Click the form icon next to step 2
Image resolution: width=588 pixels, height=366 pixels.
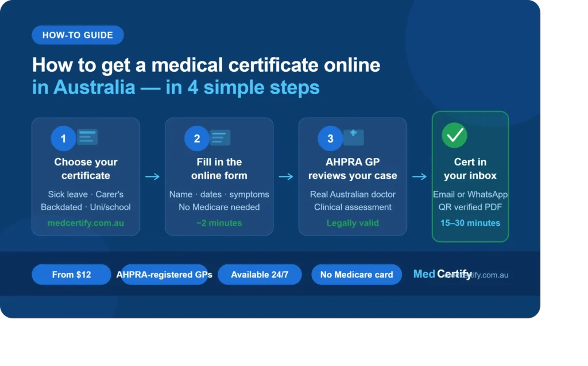(x=220, y=137)
